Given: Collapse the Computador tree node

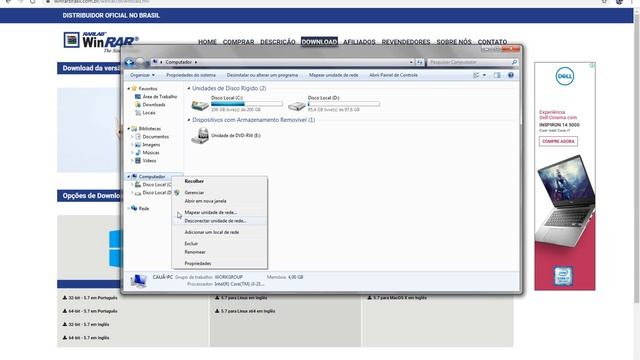Looking at the screenshot, I should [x=128, y=177].
